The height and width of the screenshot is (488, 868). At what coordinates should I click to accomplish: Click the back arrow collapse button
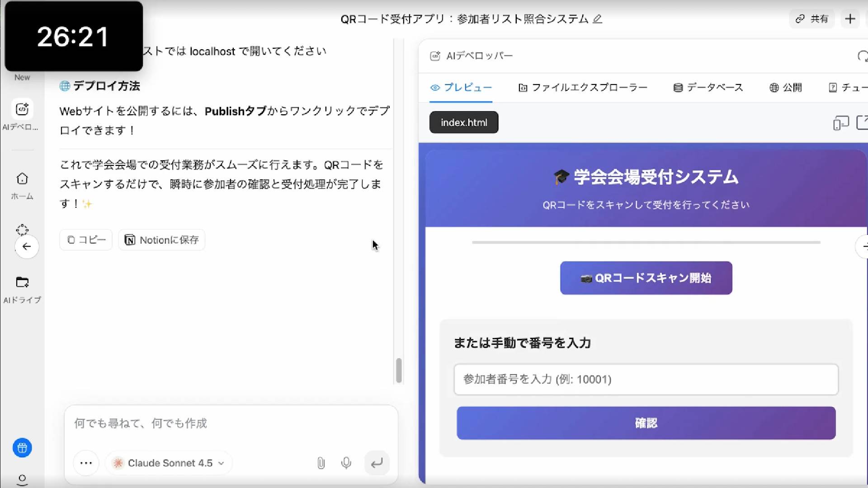coord(27,247)
